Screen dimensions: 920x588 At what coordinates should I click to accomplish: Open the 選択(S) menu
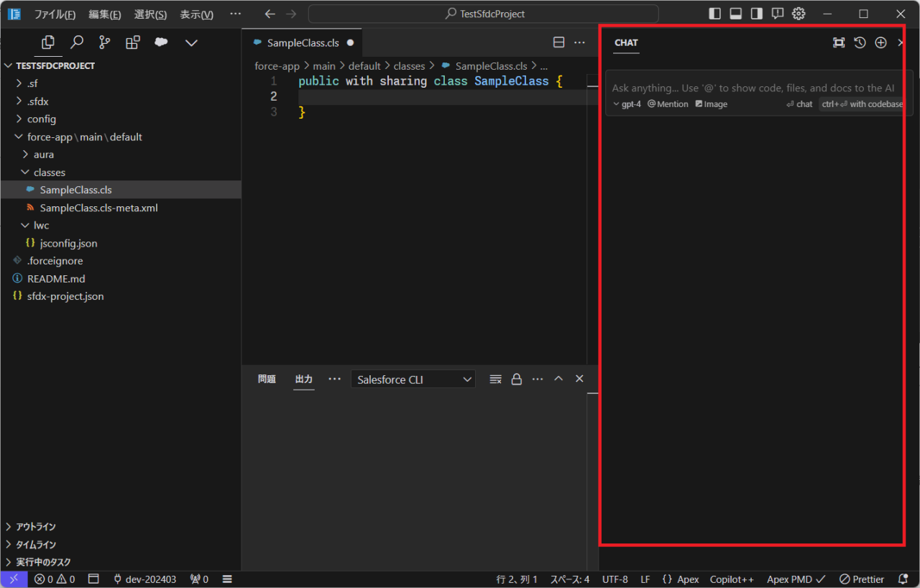[x=150, y=14]
